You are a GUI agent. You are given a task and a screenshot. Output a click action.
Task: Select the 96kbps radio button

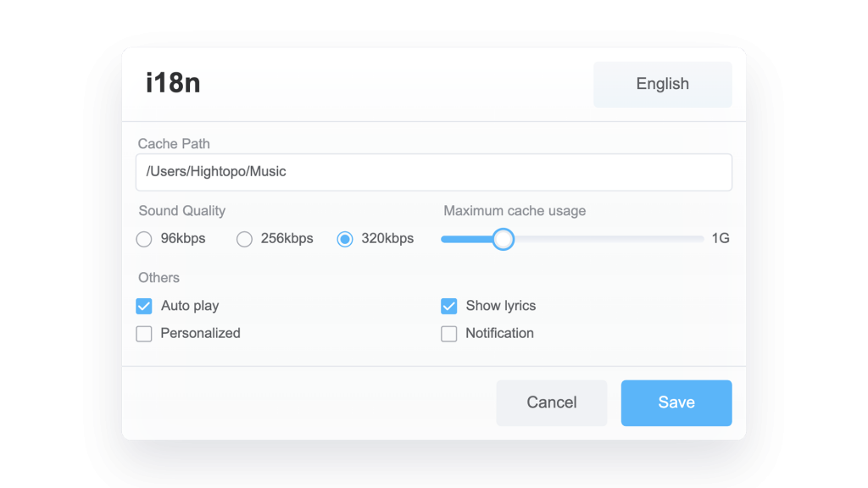tap(144, 240)
